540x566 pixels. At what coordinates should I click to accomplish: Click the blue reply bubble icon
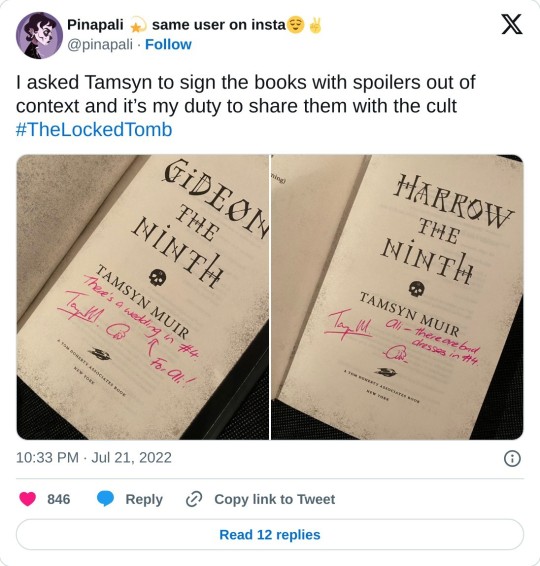point(105,499)
